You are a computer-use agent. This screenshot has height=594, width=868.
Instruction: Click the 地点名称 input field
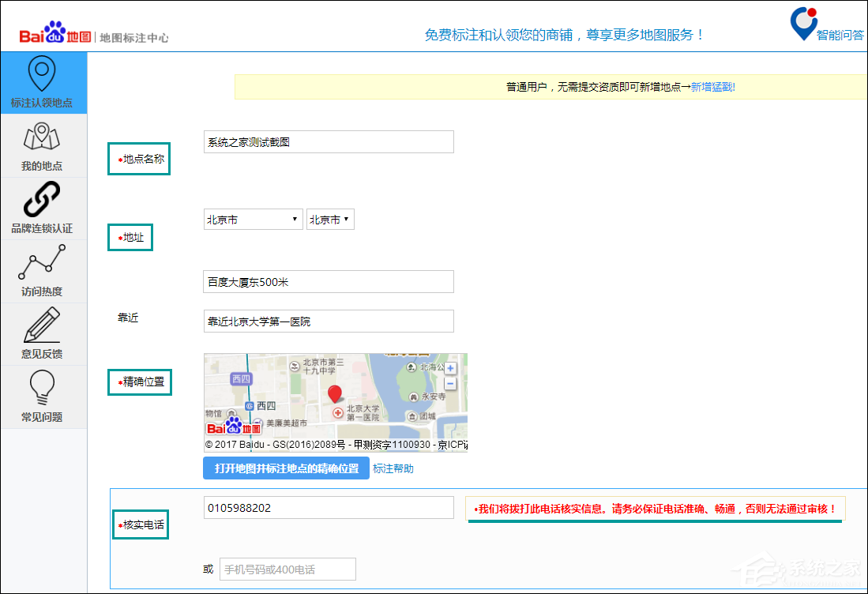coord(328,141)
